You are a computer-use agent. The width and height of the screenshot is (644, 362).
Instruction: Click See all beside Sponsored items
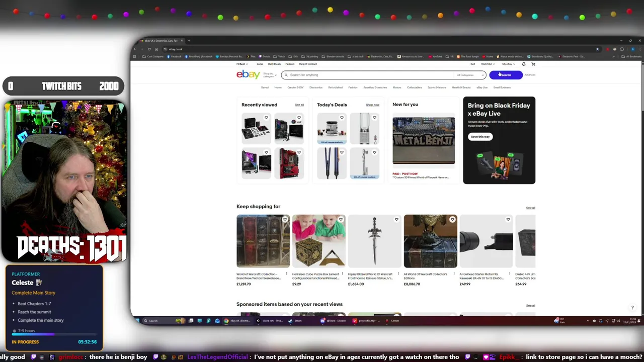pyautogui.click(x=530, y=306)
